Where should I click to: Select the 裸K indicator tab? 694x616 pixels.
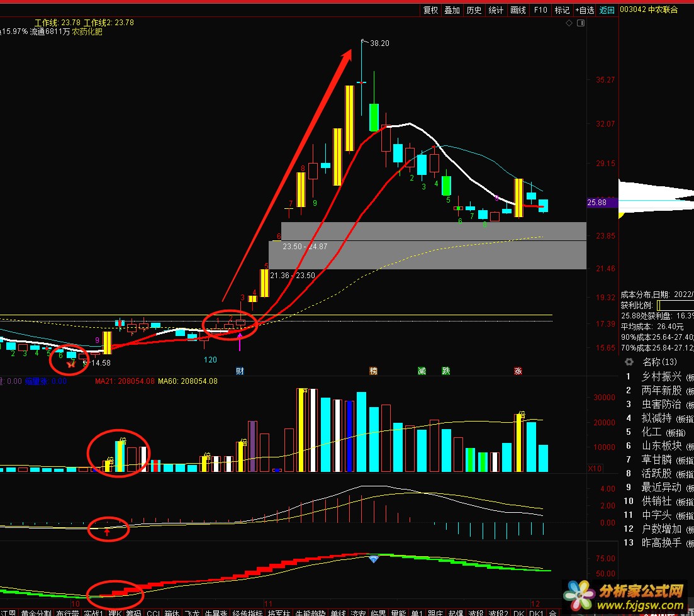pos(115,612)
